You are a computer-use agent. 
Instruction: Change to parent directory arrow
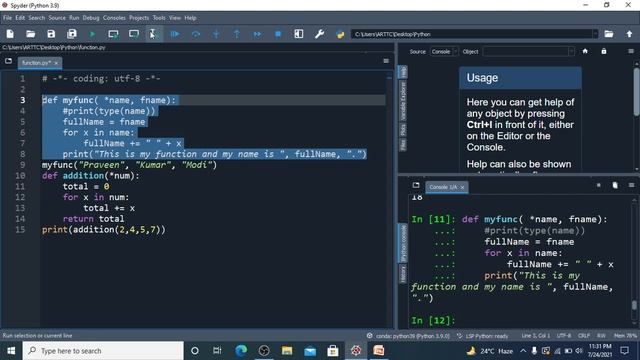[x=629, y=34]
